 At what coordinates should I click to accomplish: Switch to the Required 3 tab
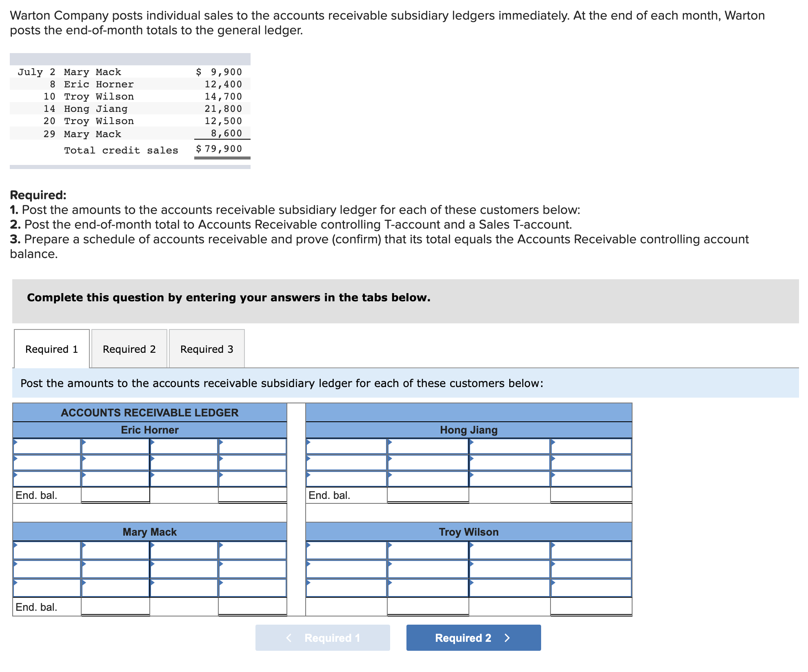(x=206, y=349)
